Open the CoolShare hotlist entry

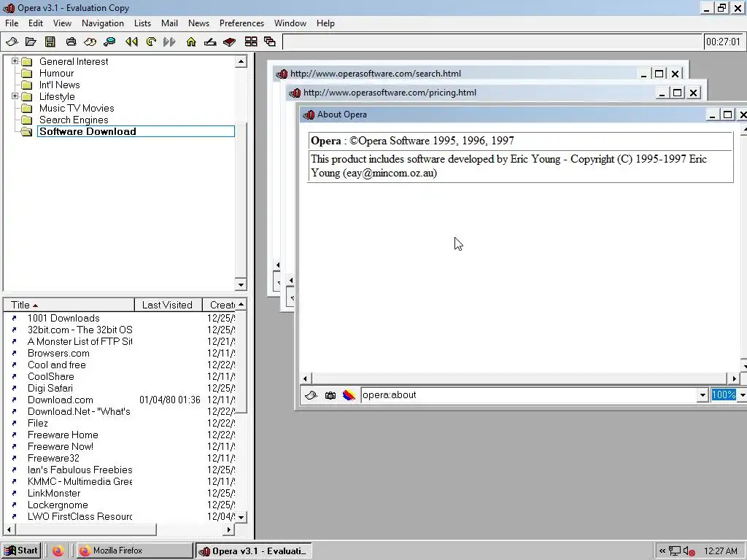click(x=51, y=377)
